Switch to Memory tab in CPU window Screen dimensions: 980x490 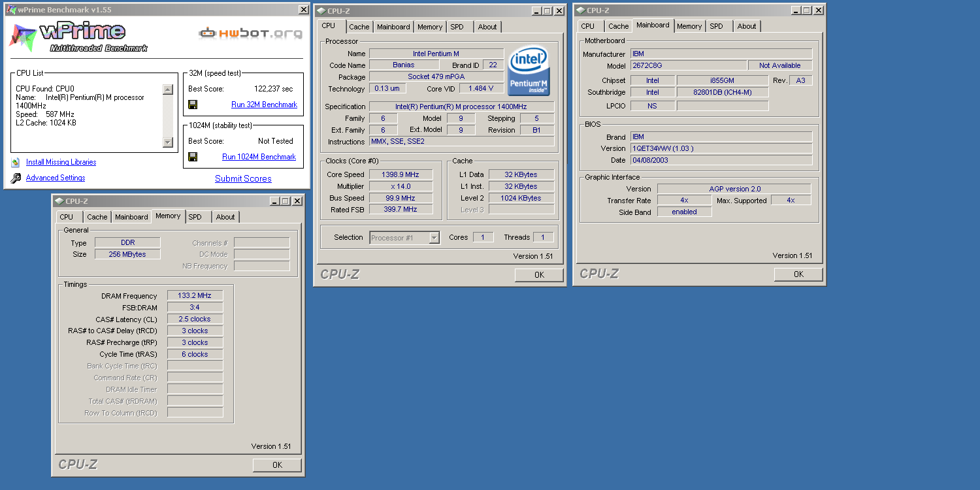click(x=430, y=27)
